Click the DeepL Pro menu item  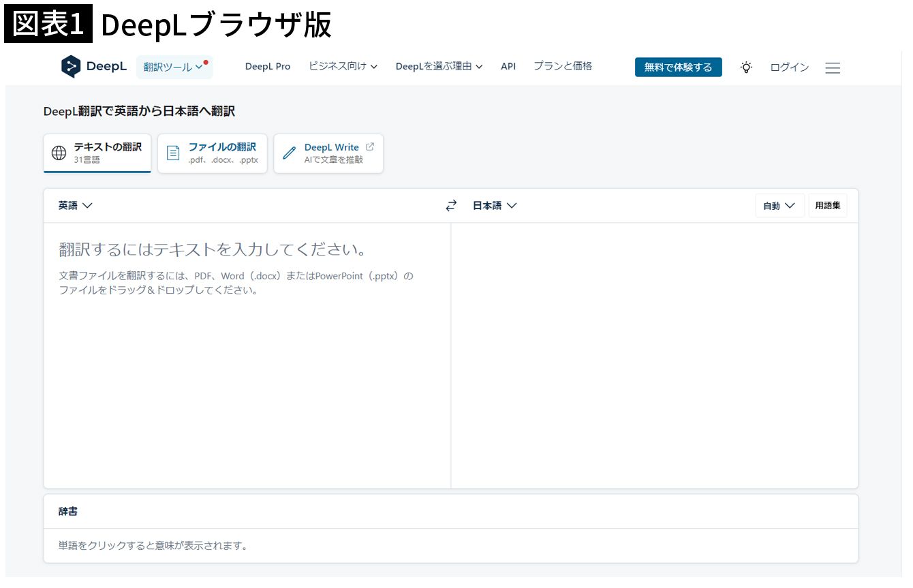(x=268, y=66)
